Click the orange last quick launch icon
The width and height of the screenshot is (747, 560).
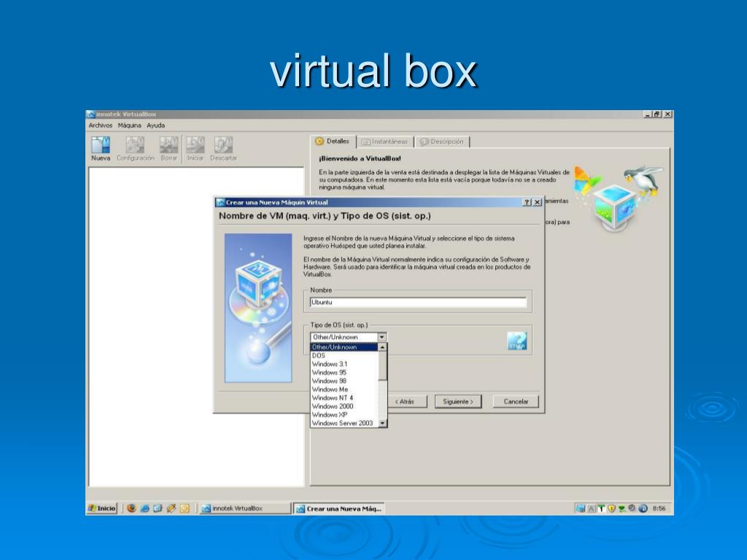coord(185,508)
